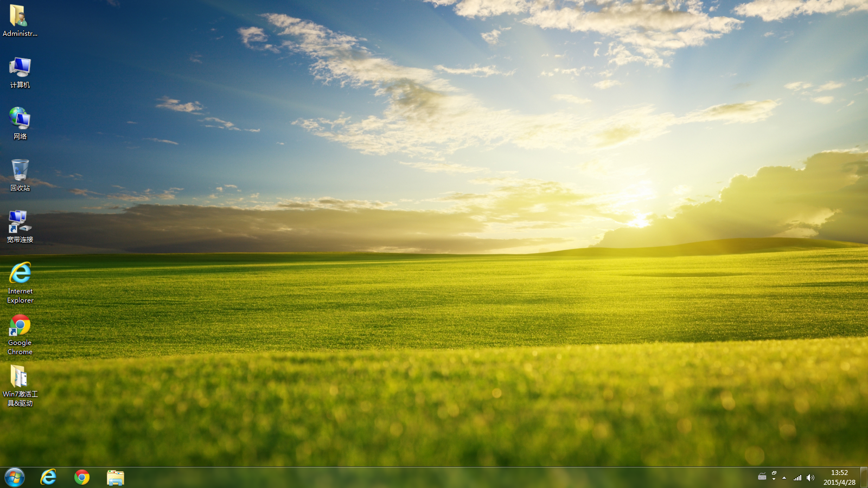Select the Google Chrome desktop shortcut
868x488 pixels.
click(x=20, y=335)
